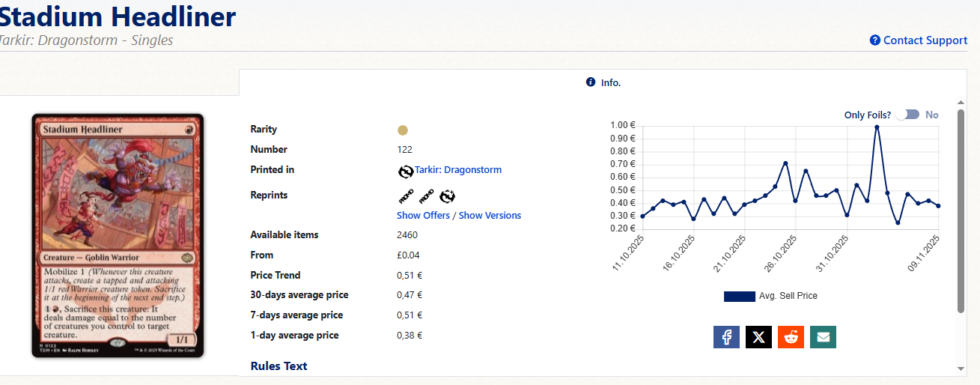Open the first PROMO reprint icon
980x385 pixels.
(406, 197)
